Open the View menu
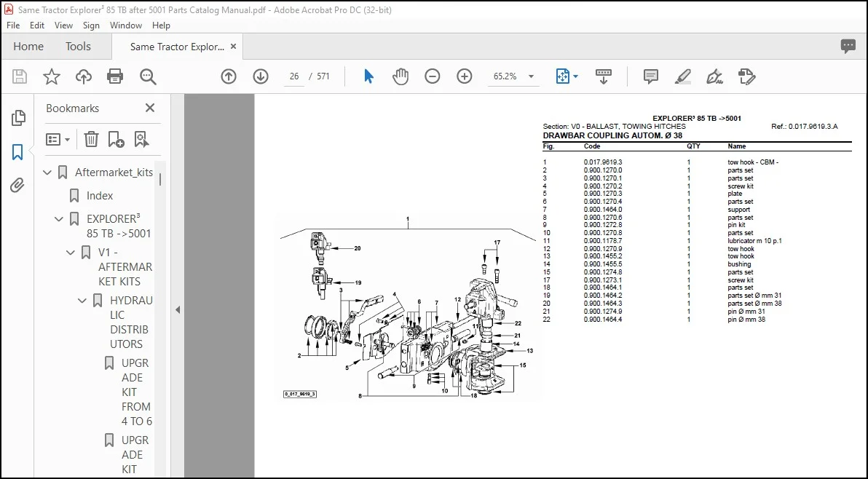 click(x=63, y=25)
